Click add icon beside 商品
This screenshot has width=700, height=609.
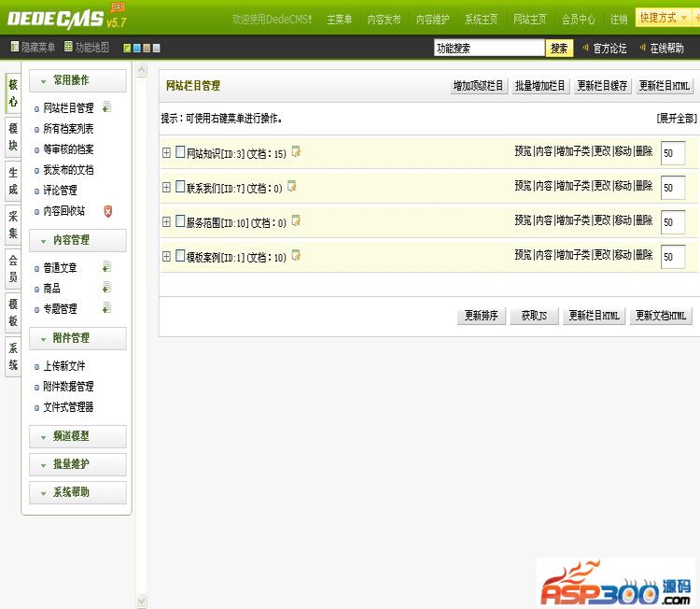point(106,288)
